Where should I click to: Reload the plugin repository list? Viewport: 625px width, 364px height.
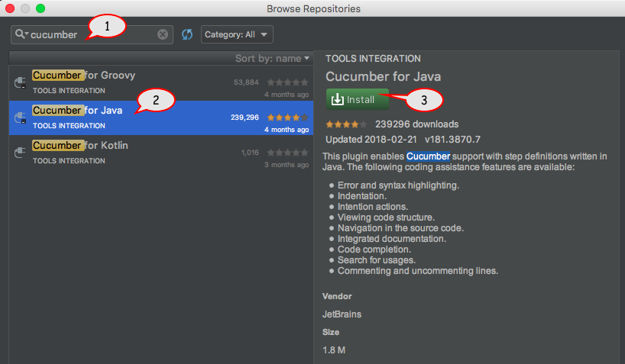[x=187, y=34]
